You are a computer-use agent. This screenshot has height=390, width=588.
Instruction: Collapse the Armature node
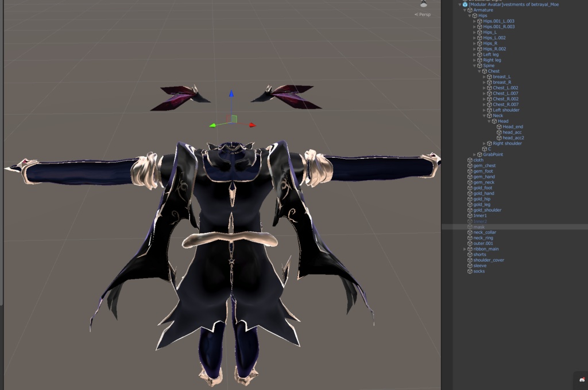465,10
